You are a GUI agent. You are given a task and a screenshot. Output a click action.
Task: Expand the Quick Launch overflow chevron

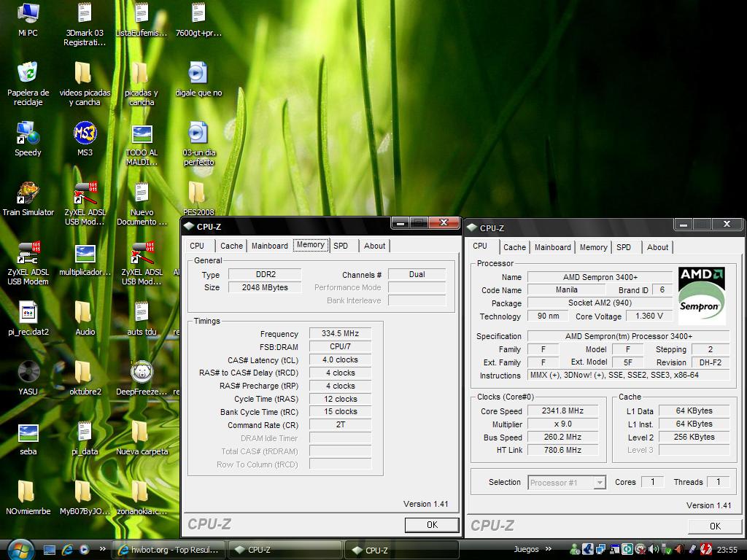(x=102, y=549)
